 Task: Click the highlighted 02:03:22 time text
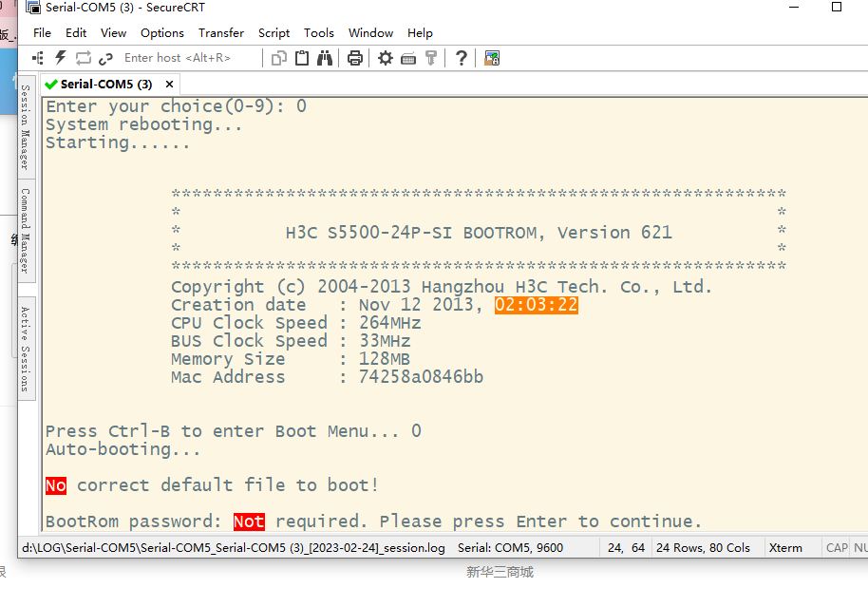[537, 305]
